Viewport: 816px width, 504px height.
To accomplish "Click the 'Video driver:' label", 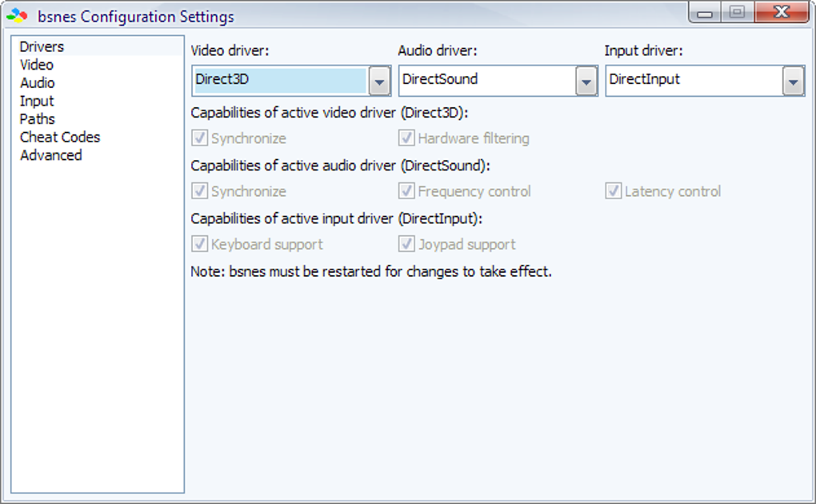I will click(x=230, y=50).
